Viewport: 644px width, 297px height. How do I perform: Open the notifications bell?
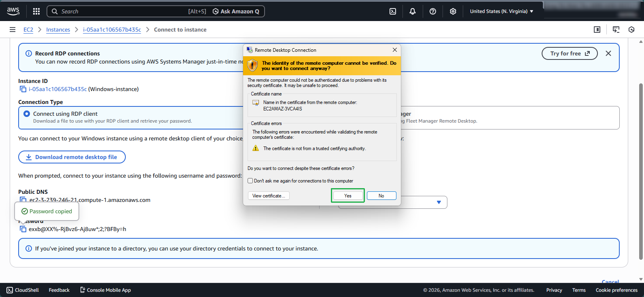pyautogui.click(x=413, y=11)
